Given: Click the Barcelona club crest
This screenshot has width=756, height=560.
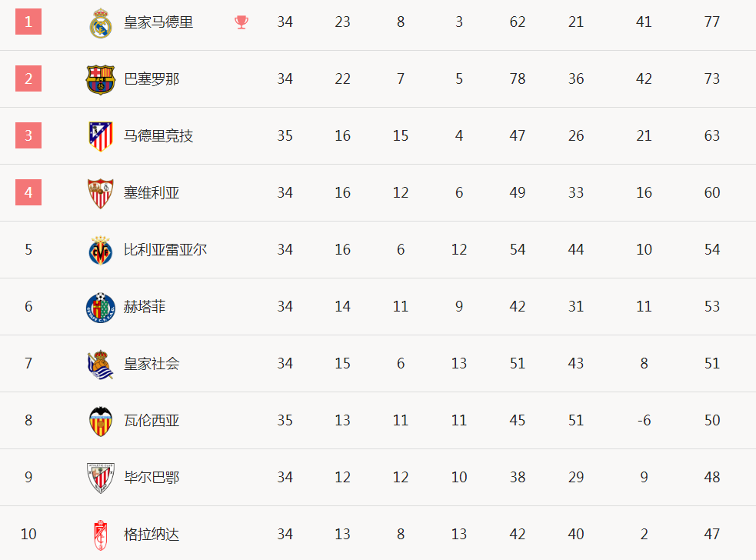Looking at the screenshot, I should point(100,79).
